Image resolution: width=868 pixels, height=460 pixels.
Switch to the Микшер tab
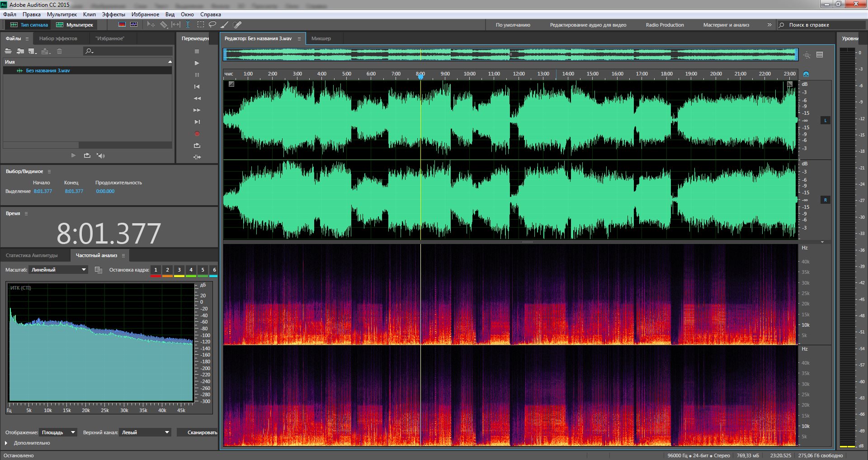321,38
